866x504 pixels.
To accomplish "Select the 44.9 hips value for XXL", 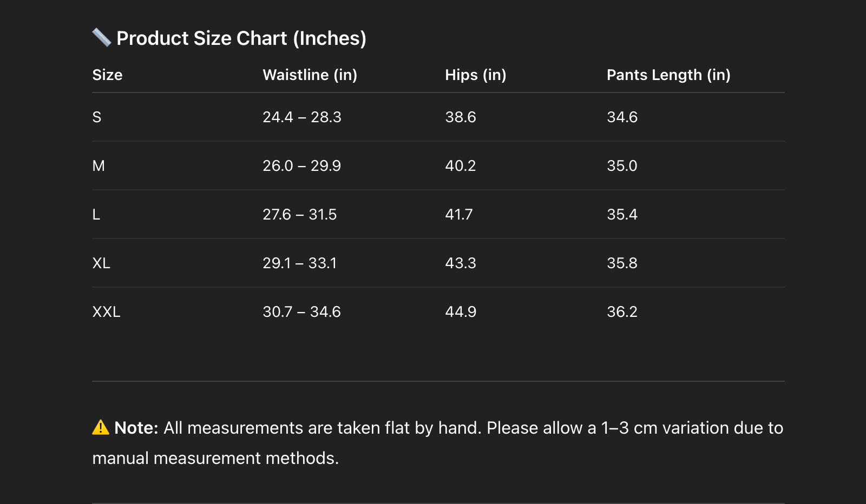I will click(461, 312).
